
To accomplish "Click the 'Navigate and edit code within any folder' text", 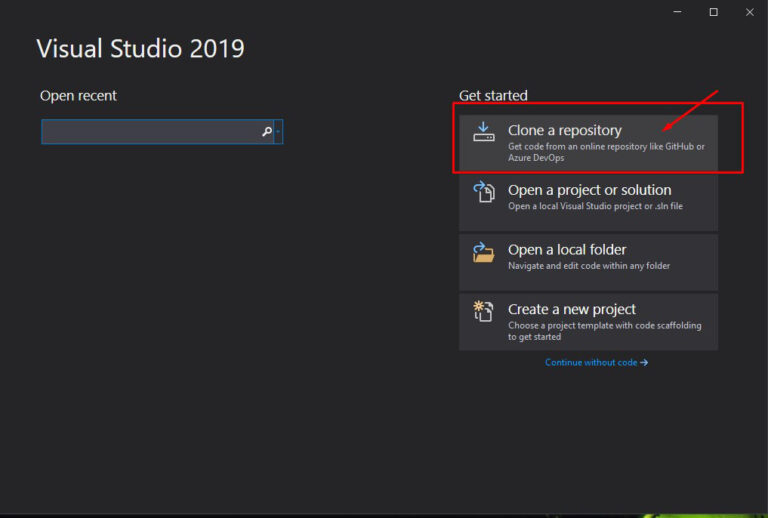I will 589,266.
